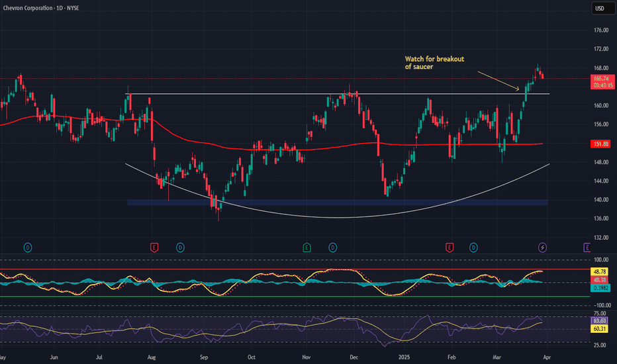The height and width of the screenshot is (364, 617).
Task: Click the Mar label on time axis
Action: (497, 357)
